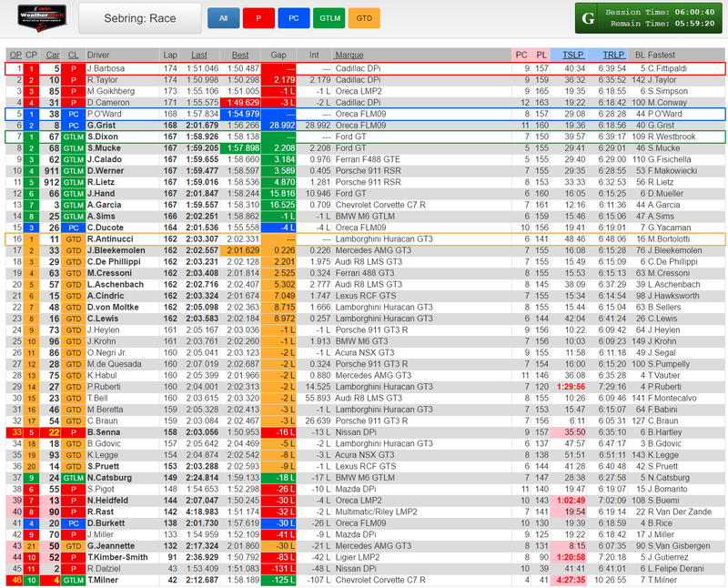Click fastest driver S.Van Gisbergen

(x=679, y=546)
